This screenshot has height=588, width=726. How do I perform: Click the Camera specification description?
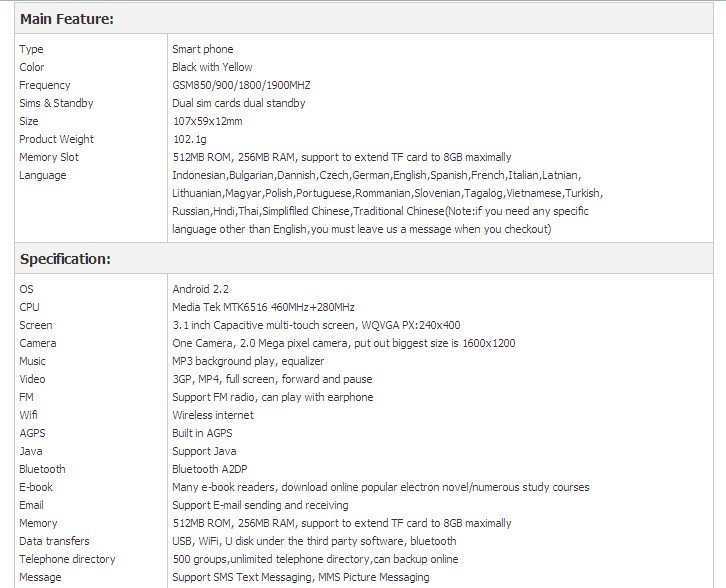[343, 343]
